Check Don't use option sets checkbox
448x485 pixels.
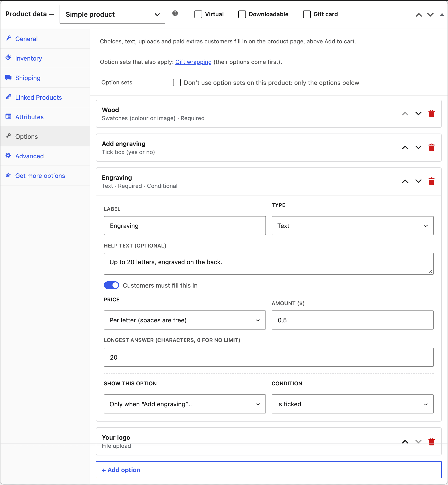[x=177, y=83]
